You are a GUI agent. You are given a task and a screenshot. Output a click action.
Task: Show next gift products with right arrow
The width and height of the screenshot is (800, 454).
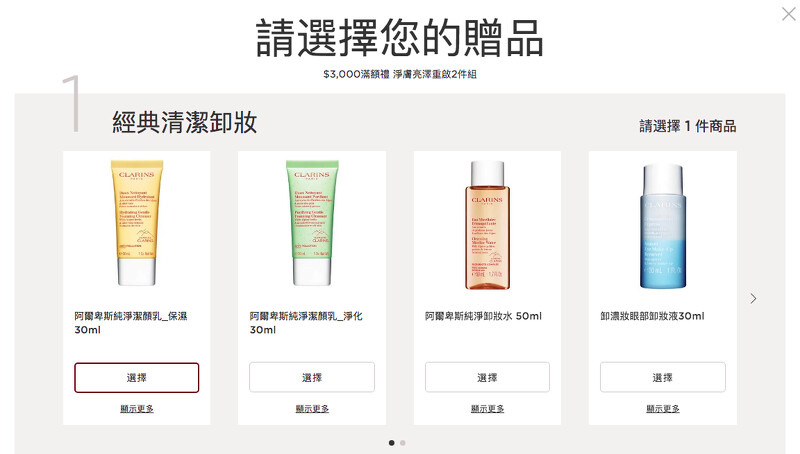point(753,298)
